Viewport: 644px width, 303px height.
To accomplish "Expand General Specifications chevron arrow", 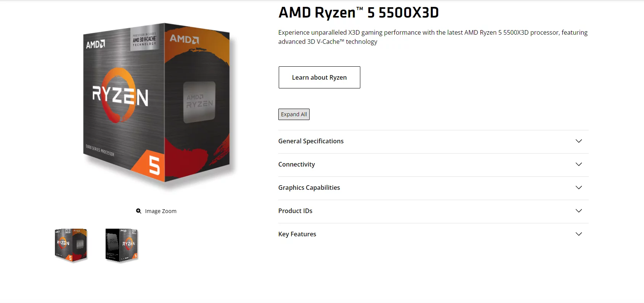I will click(x=578, y=141).
